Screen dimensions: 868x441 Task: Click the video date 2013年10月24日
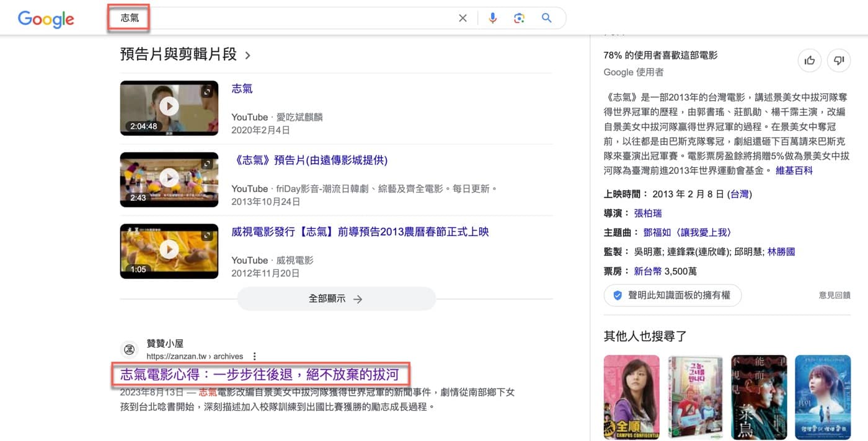[265, 202]
